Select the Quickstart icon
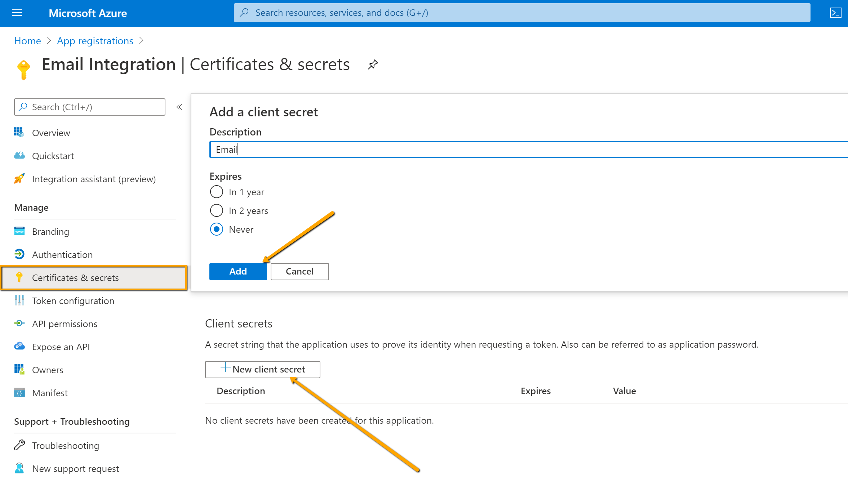 point(19,156)
